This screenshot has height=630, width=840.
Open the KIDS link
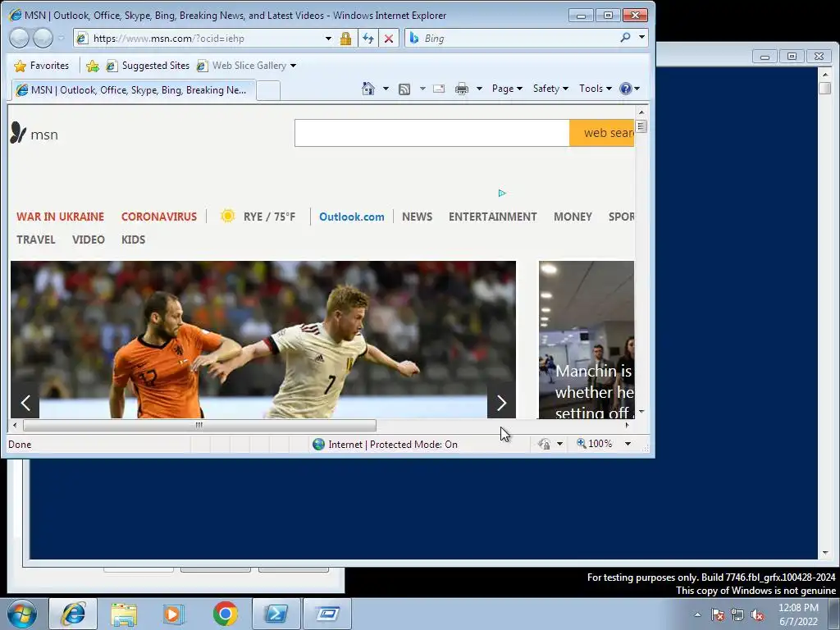click(133, 240)
